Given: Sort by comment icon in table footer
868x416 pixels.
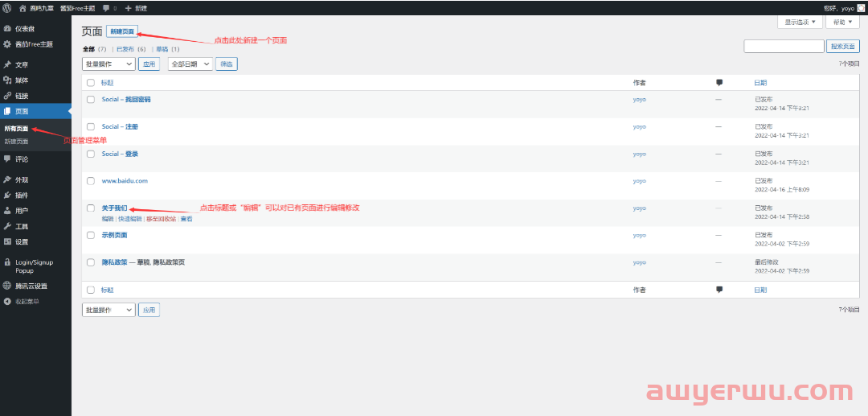Looking at the screenshot, I should tap(719, 290).
